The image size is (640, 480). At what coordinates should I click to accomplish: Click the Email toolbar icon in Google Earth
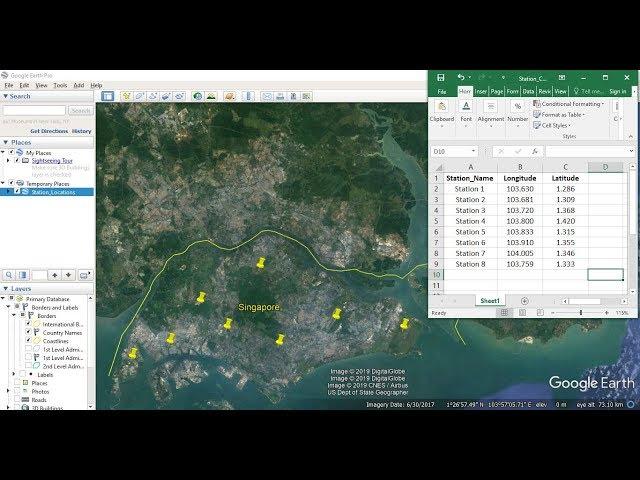click(267, 96)
